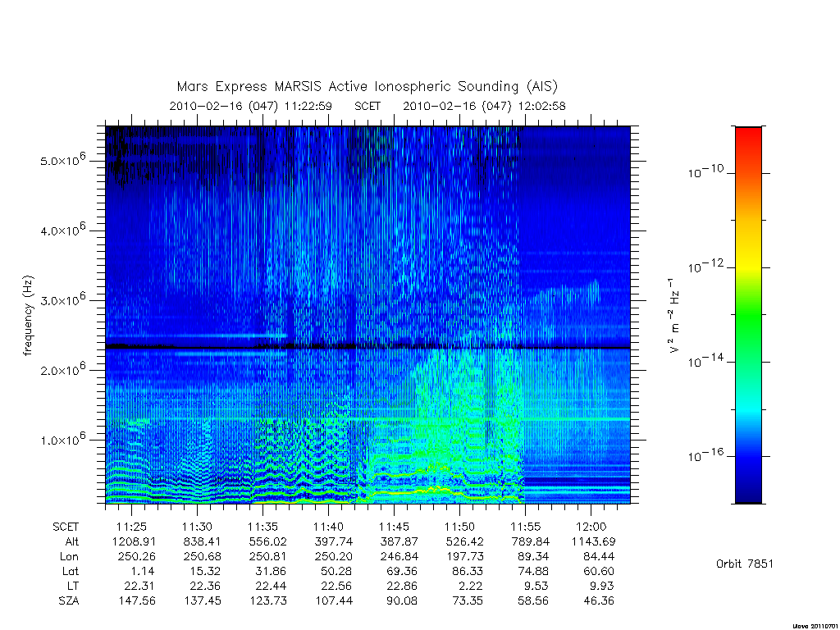Screen dimensions: 840x630
Task: Click the longitude value '246.84'
Action: (x=398, y=557)
